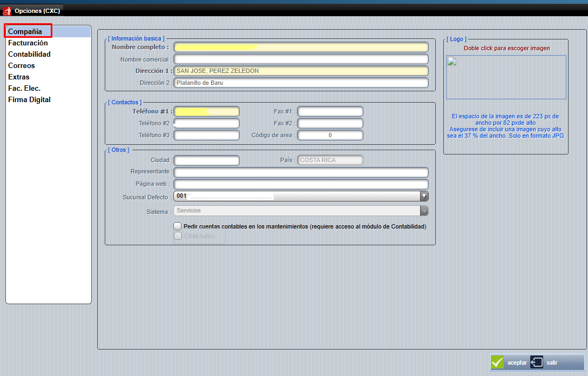Select Correos in the sidebar
The image size is (588, 376).
(22, 65)
